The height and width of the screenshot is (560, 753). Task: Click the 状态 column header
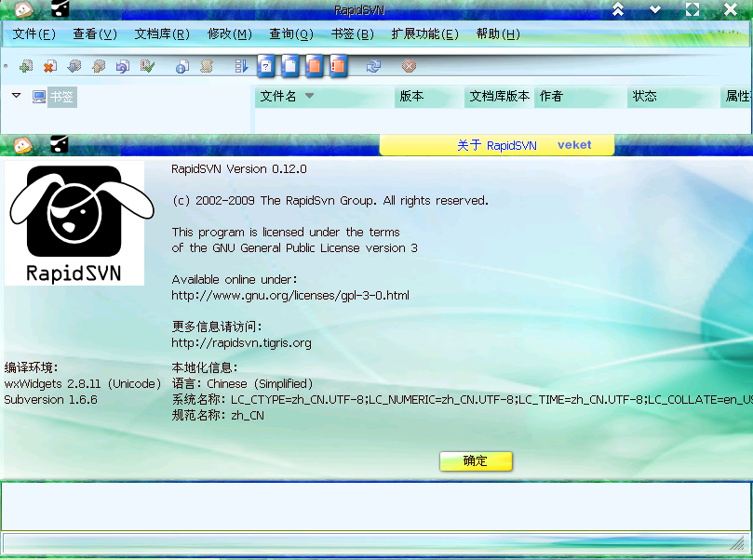(673, 97)
